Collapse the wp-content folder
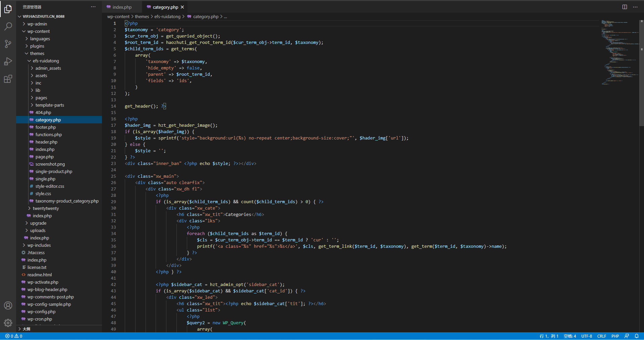The width and height of the screenshot is (644, 340). tap(38, 32)
